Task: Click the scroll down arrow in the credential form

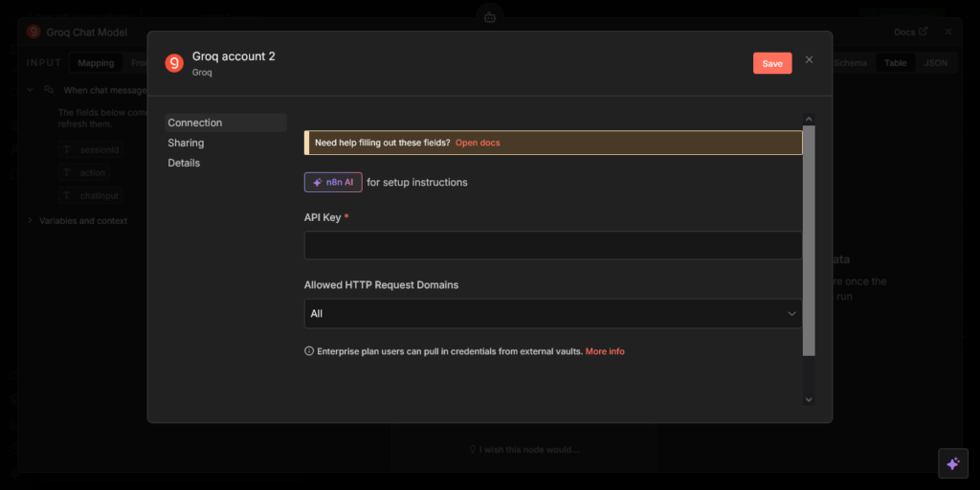Action: [809, 399]
